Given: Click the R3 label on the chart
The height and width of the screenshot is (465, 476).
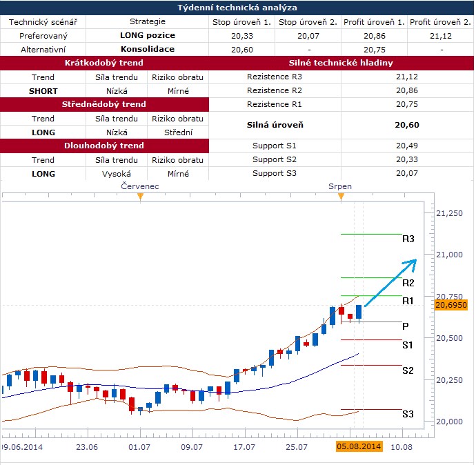Looking at the screenshot, I should [x=408, y=239].
